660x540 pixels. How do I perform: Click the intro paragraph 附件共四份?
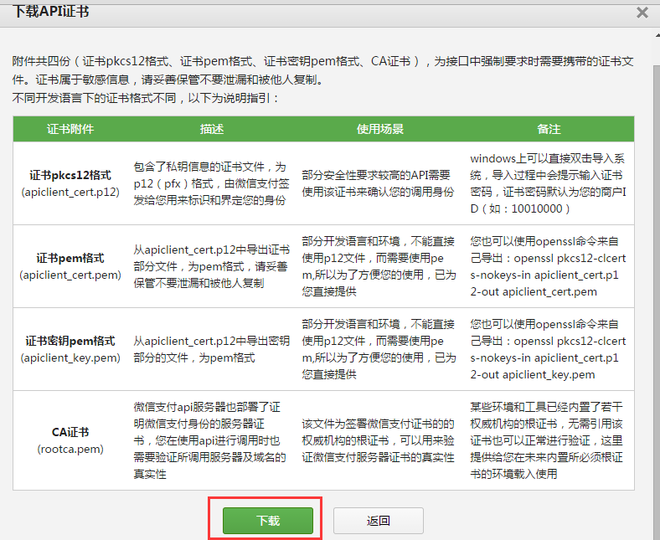tap(323, 70)
